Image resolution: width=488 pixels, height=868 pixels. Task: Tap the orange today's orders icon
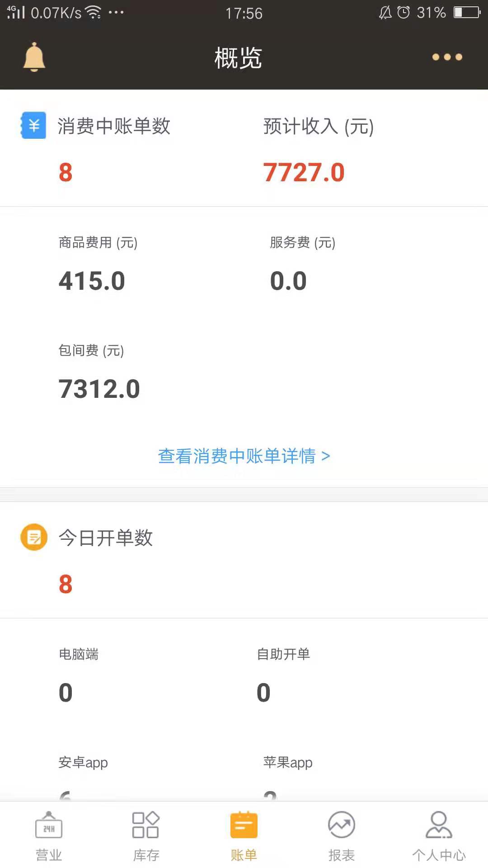(x=34, y=537)
